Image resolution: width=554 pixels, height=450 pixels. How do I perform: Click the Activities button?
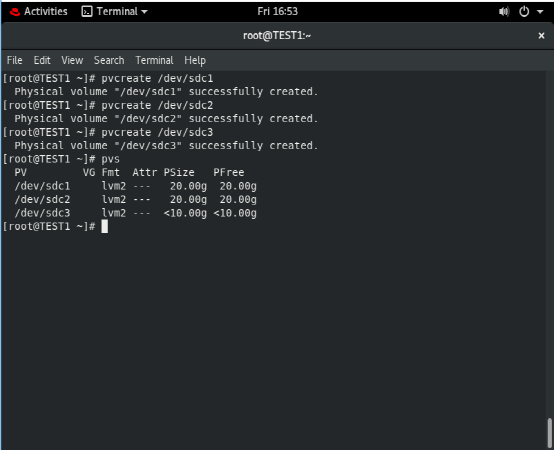point(46,12)
